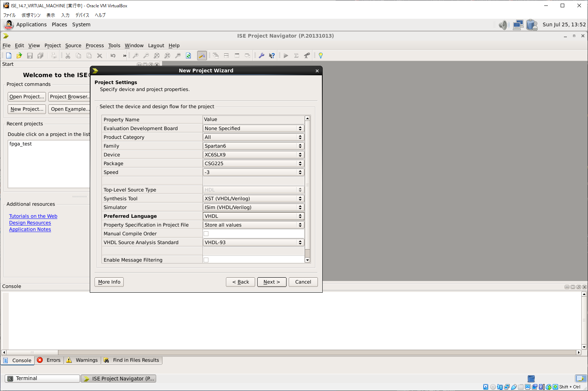Switch to the Errors tab

49,360
